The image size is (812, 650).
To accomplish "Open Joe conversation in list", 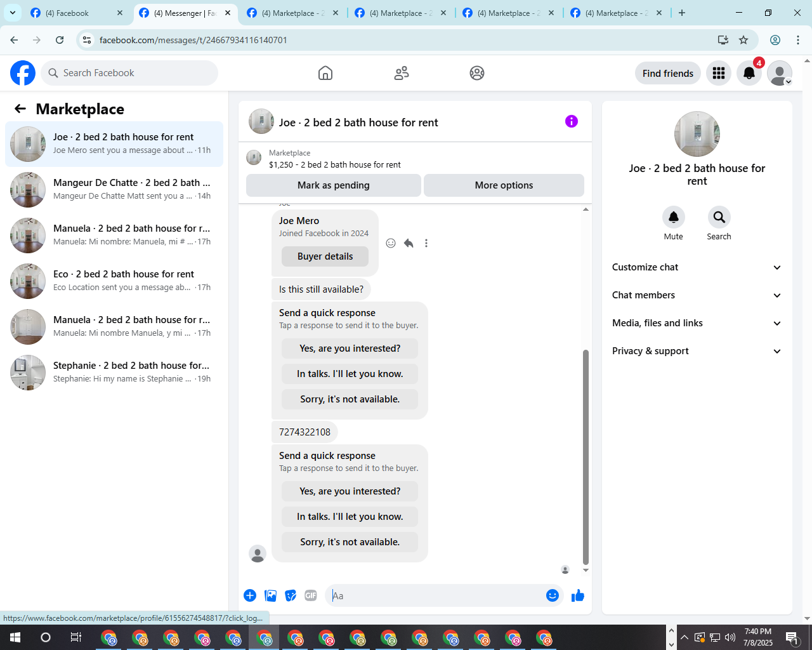I will tap(114, 144).
